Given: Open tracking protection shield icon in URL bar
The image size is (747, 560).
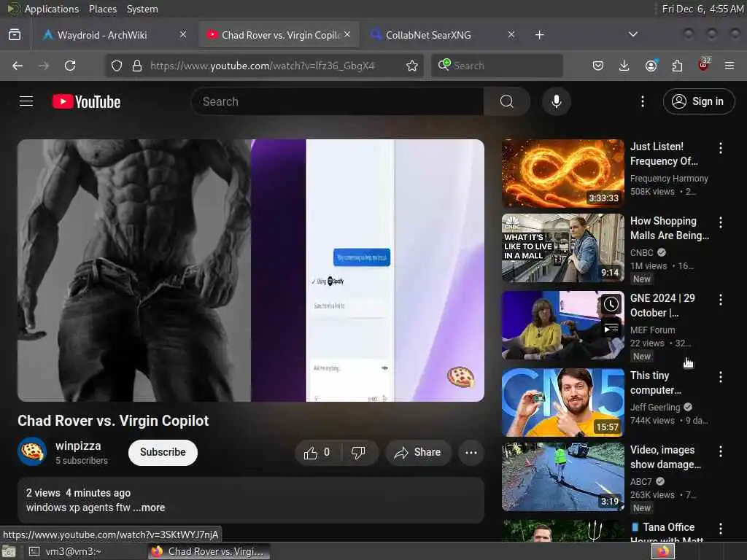Looking at the screenshot, I should point(116,66).
